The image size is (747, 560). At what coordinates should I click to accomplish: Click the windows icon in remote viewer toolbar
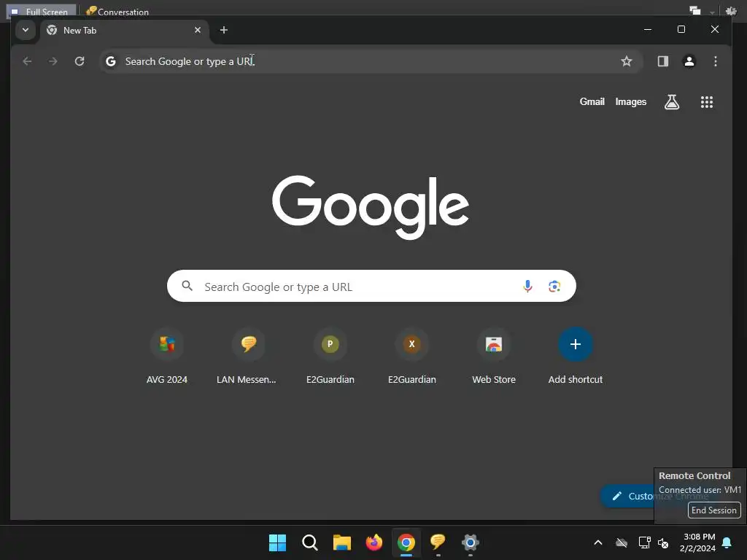point(695,11)
